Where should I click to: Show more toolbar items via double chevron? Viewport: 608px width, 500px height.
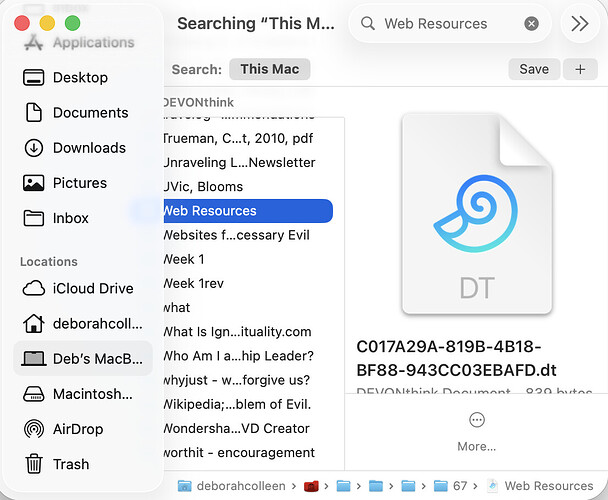580,24
